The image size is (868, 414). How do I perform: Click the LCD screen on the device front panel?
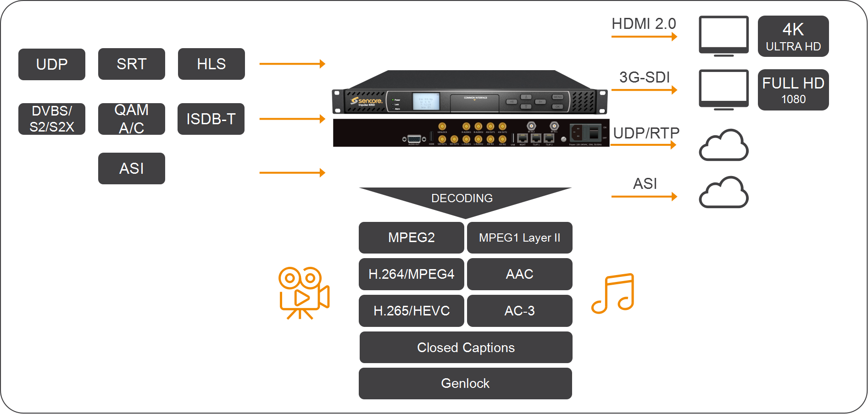[x=426, y=101]
